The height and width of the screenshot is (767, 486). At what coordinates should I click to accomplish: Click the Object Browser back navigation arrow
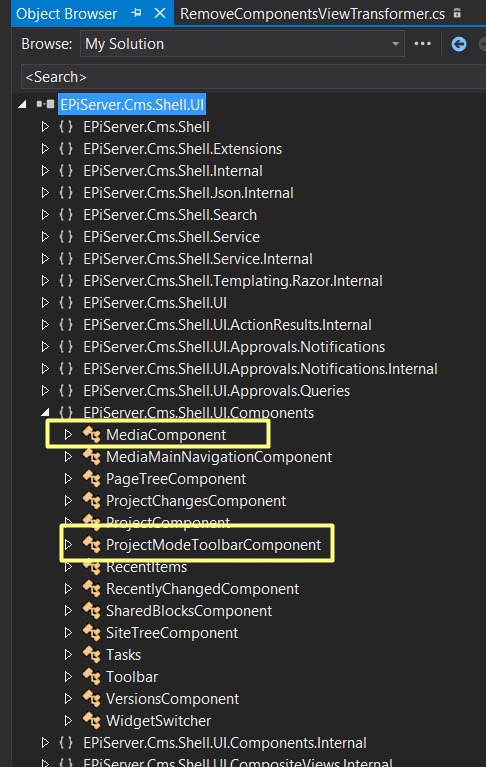[459, 45]
